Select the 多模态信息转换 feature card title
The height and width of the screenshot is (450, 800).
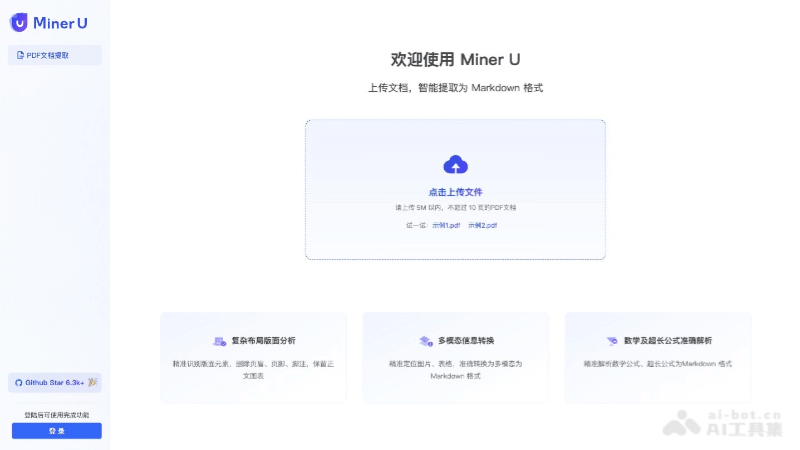[x=462, y=341]
